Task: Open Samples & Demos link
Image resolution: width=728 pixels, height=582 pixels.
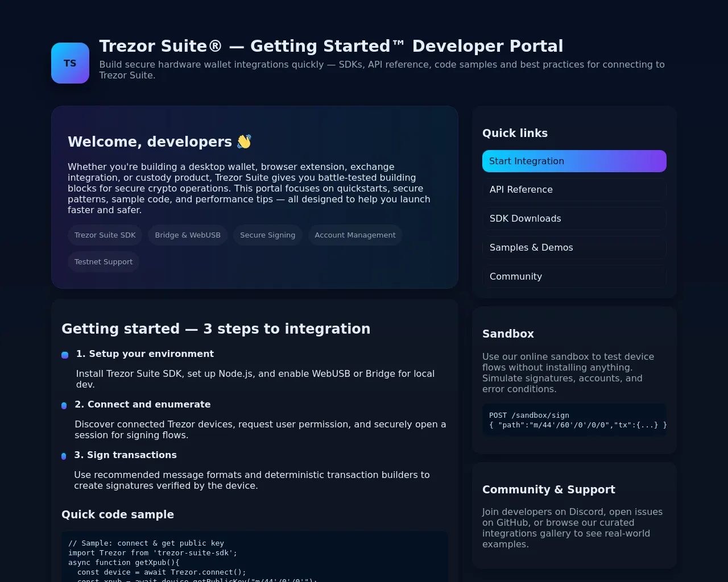Action: click(574, 248)
